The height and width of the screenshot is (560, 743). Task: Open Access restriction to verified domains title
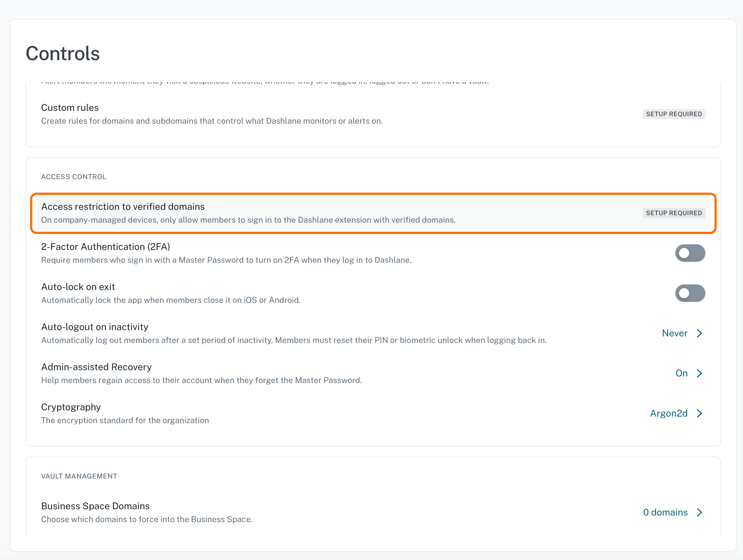[x=123, y=207]
